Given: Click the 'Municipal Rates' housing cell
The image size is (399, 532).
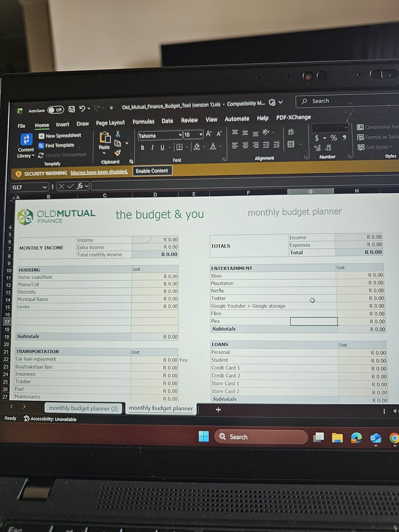Looking at the screenshot, I should click(74, 299).
